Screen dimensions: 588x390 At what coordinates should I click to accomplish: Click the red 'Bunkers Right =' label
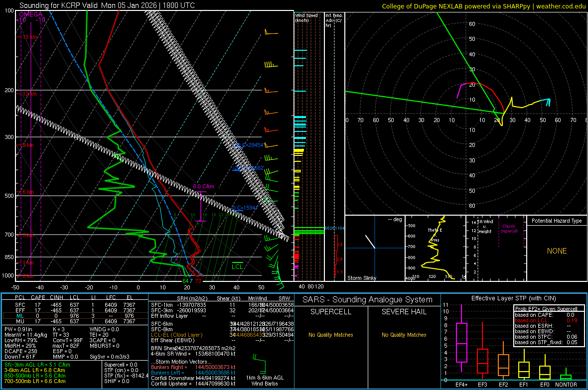point(169,367)
